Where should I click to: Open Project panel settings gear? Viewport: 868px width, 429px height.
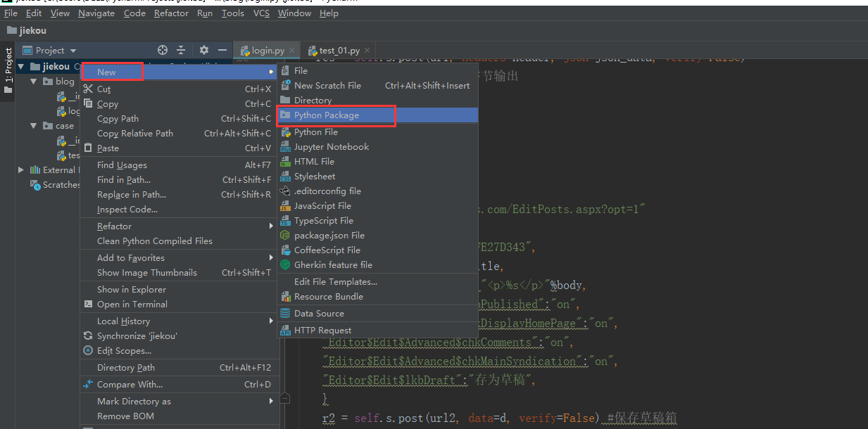pyautogui.click(x=204, y=50)
